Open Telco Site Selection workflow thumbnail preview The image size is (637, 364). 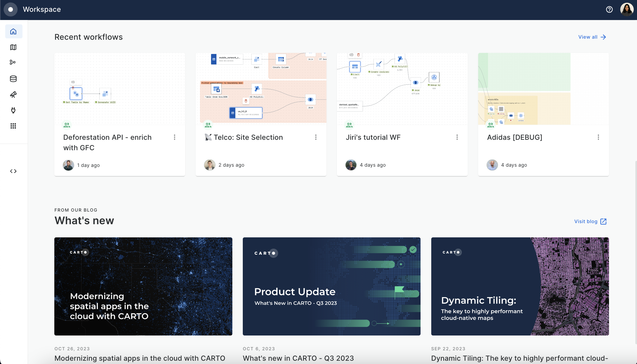pos(261,89)
